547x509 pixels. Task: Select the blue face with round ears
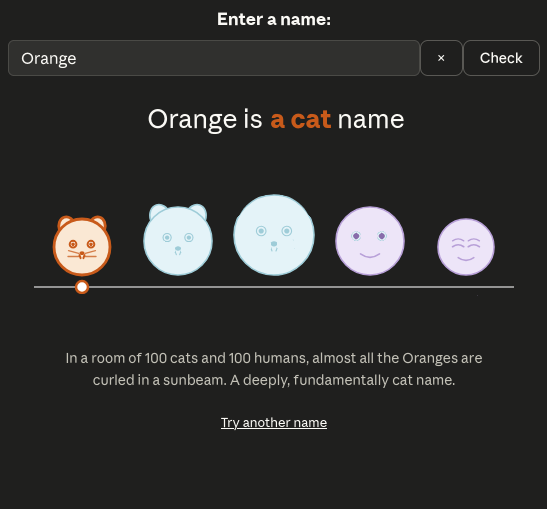[x=178, y=240]
